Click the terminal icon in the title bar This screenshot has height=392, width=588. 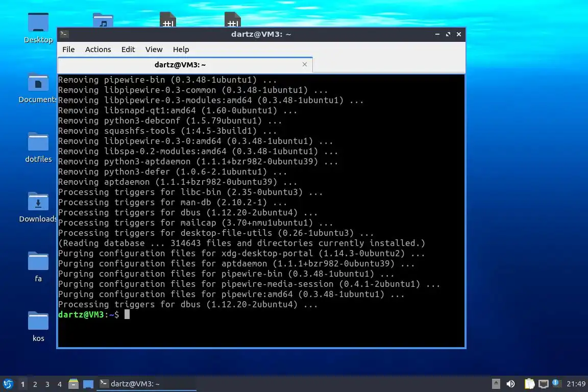[x=64, y=34]
